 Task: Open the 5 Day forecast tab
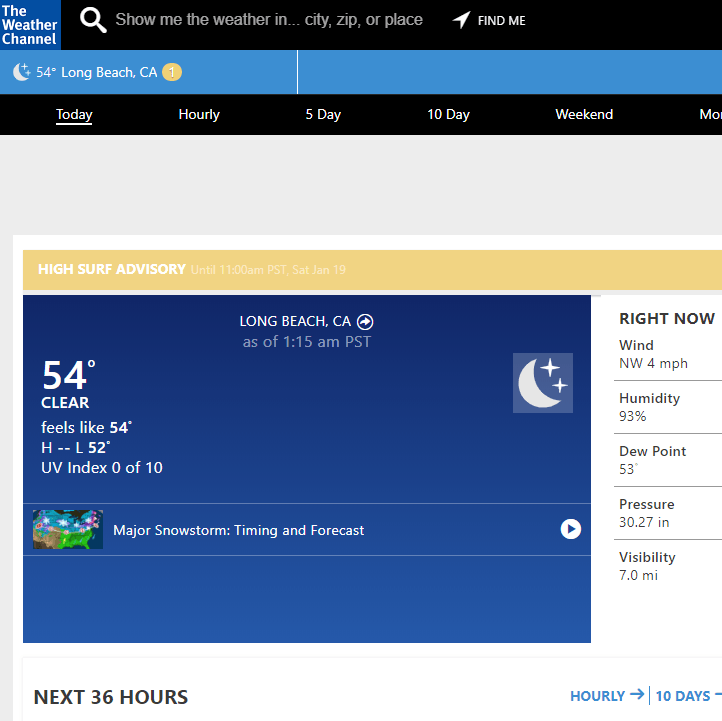click(323, 114)
